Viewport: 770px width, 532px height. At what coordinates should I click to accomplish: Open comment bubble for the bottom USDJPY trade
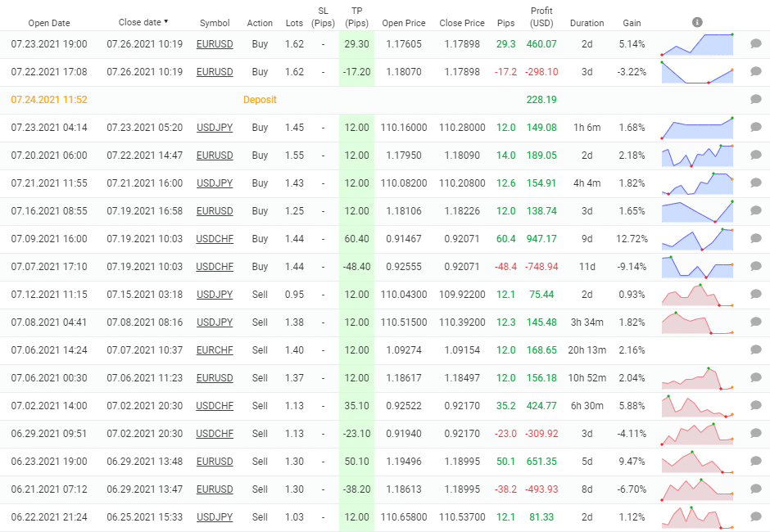coord(755,516)
